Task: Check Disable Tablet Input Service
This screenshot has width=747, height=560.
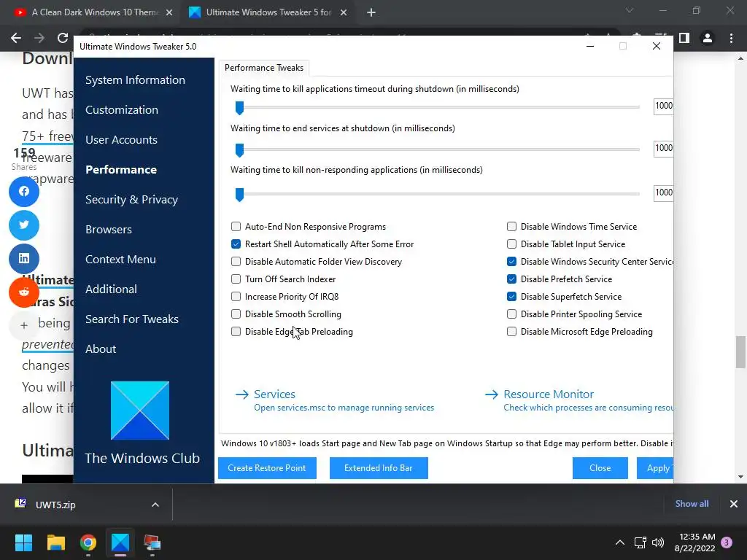Action: pyautogui.click(x=511, y=244)
